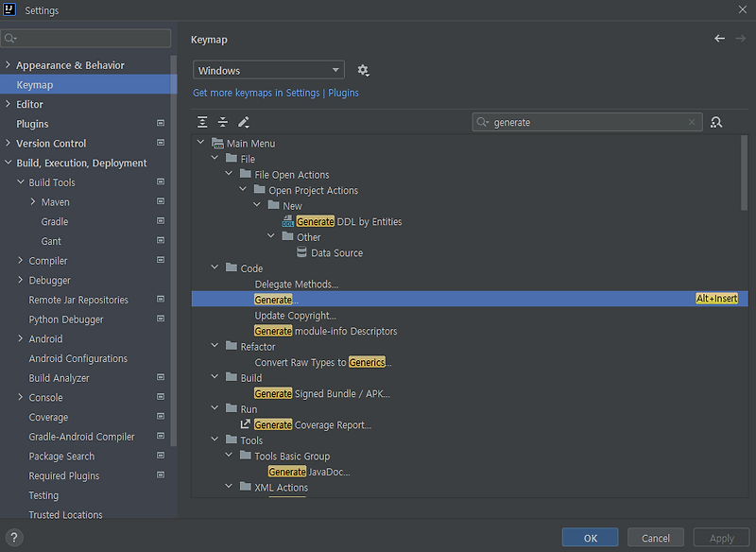Open Find Actions by Shortcut magnifier icon

716,122
